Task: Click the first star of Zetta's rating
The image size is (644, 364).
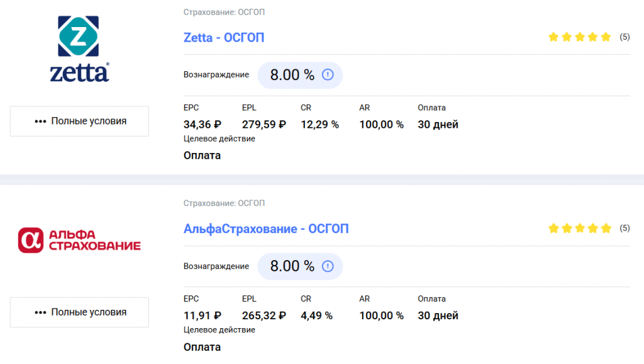Action: click(x=553, y=37)
